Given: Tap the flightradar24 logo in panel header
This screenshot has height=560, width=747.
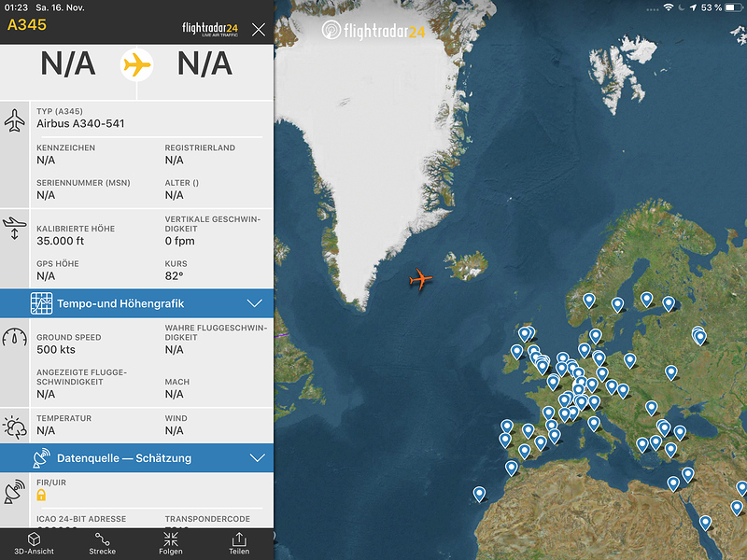Looking at the screenshot, I should (x=210, y=29).
